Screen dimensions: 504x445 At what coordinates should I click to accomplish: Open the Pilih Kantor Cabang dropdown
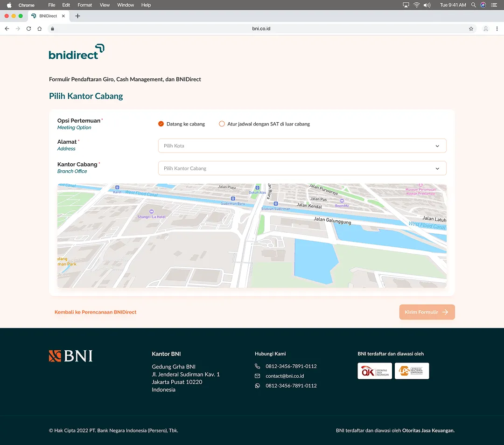pos(302,168)
